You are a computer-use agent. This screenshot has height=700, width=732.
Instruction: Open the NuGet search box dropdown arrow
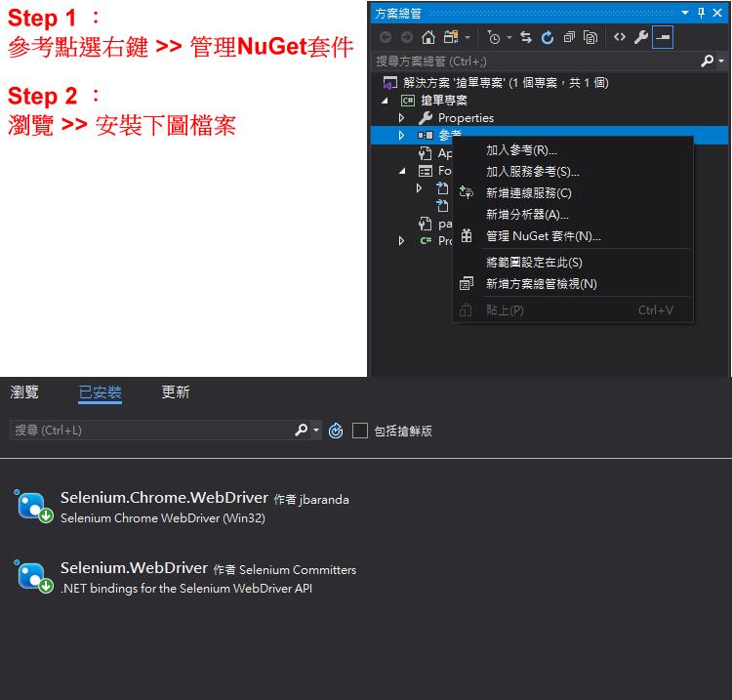[x=315, y=431]
